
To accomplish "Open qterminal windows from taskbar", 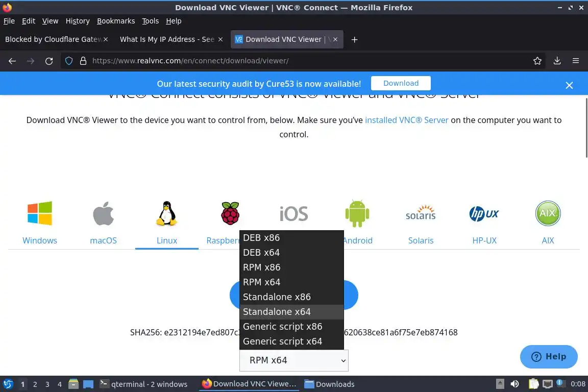I will click(143, 384).
